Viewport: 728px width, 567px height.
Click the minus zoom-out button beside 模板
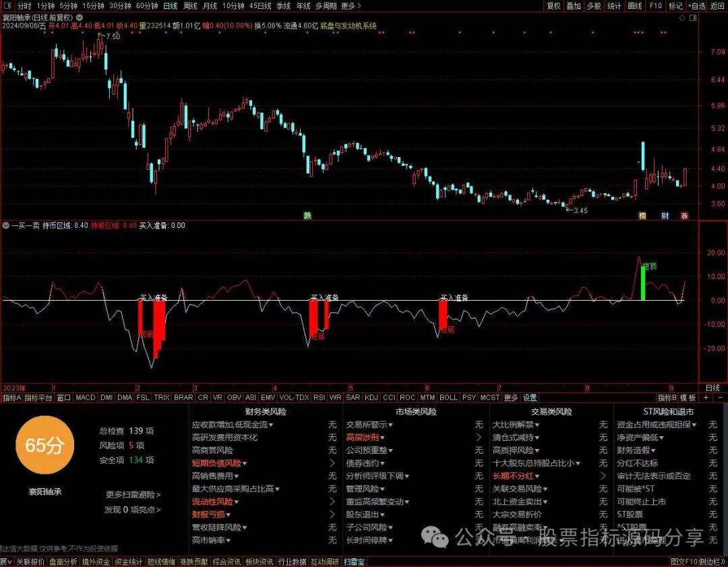click(x=721, y=398)
